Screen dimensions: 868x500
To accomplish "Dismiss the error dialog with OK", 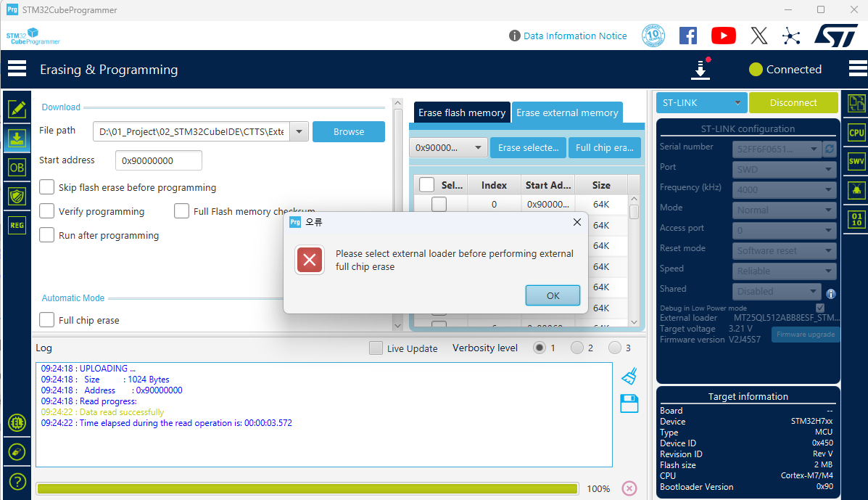I will [553, 295].
